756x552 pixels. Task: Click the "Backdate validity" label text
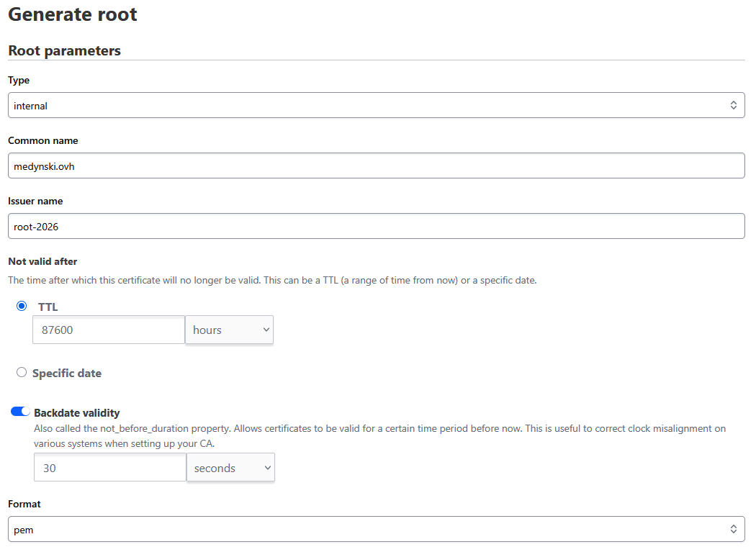point(77,413)
